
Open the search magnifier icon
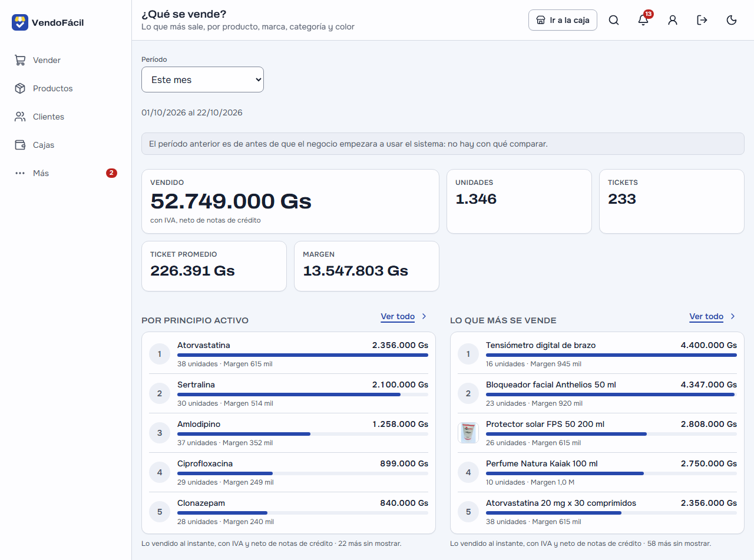click(614, 20)
